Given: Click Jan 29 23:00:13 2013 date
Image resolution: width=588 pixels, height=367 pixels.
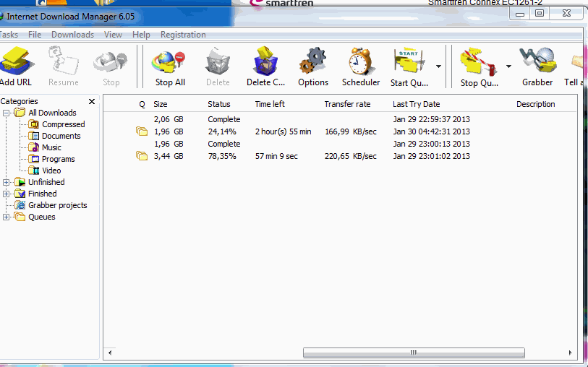Looking at the screenshot, I should 431,144.
